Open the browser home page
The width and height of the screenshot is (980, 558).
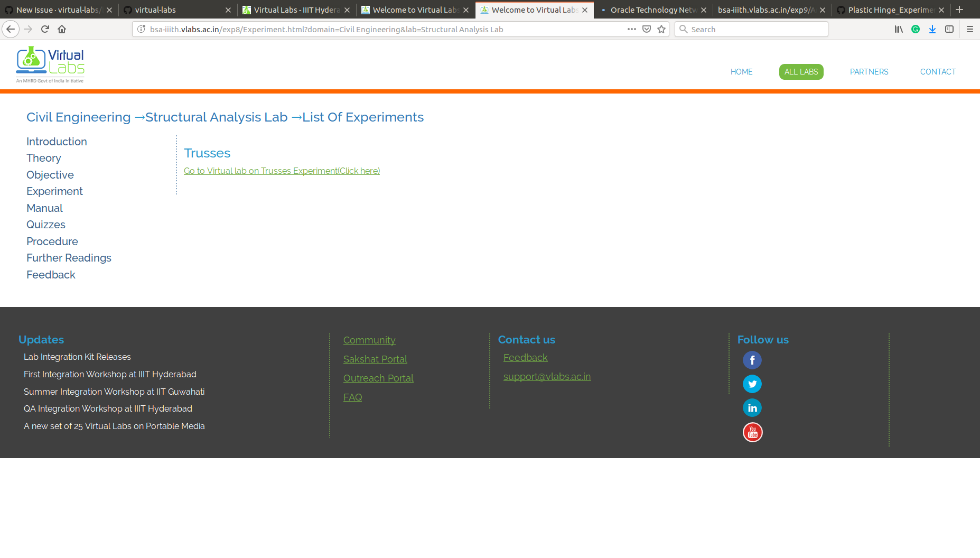click(x=61, y=29)
